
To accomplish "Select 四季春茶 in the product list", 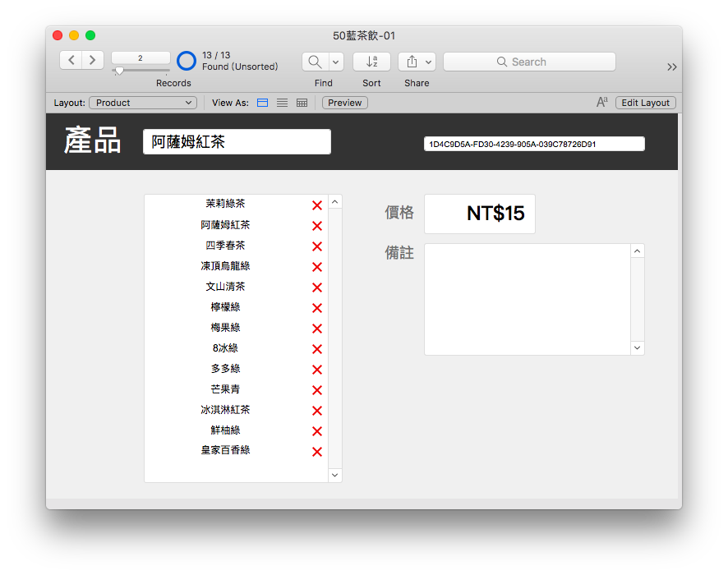I will (x=225, y=246).
